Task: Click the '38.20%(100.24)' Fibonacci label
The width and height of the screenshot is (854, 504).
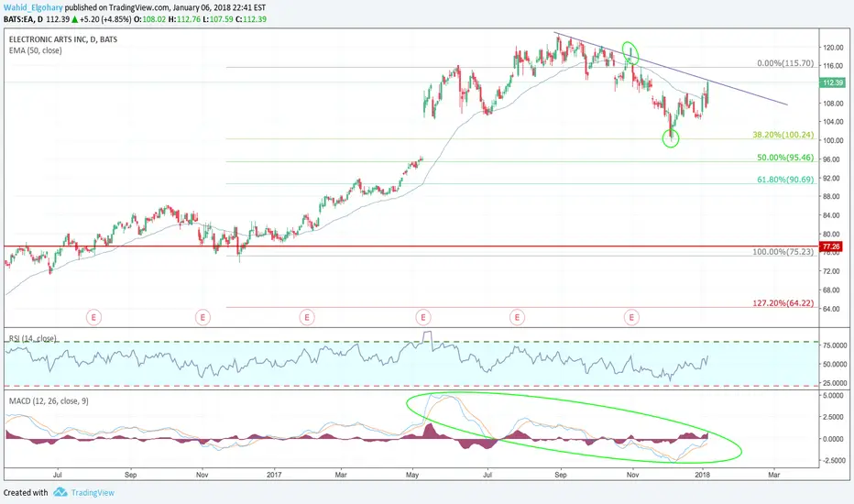Action: point(783,135)
